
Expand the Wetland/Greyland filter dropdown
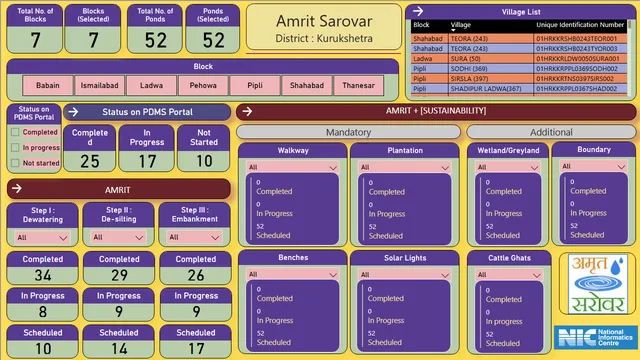point(508,167)
